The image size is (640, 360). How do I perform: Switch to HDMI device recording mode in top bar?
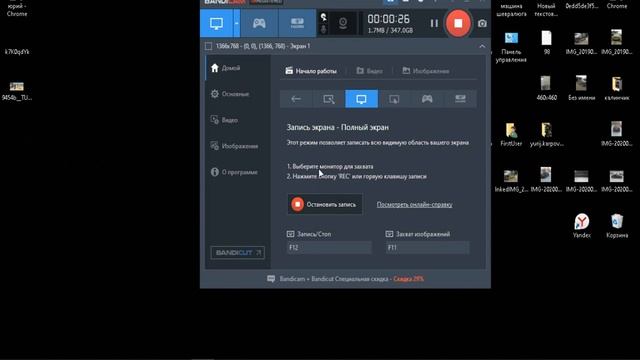click(297, 23)
